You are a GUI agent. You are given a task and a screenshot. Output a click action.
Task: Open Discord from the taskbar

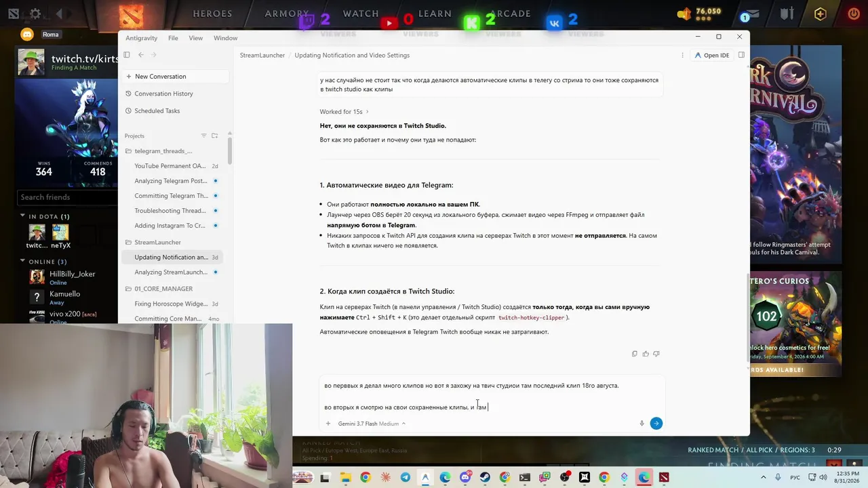point(465,477)
